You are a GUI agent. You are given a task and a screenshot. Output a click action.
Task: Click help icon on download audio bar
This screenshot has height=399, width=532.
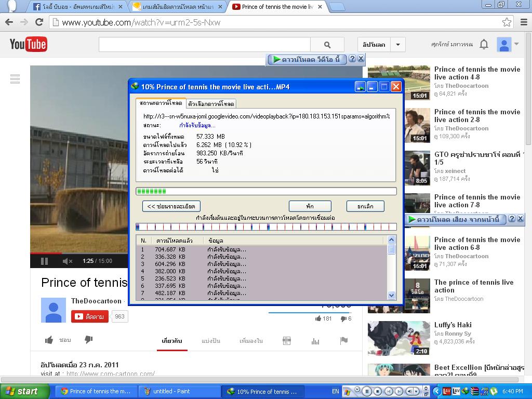coord(512,219)
